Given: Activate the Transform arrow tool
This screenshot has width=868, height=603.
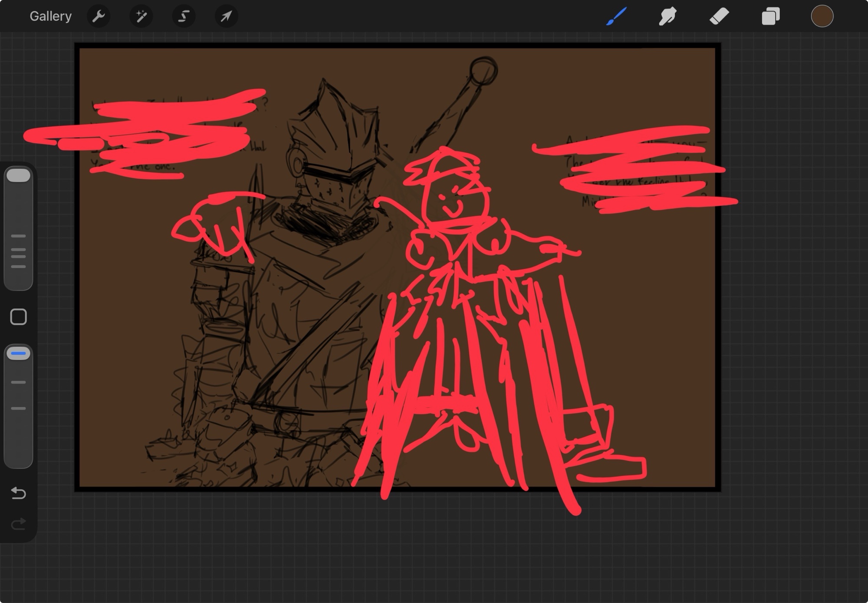Looking at the screenshot, I should (226, 16).
